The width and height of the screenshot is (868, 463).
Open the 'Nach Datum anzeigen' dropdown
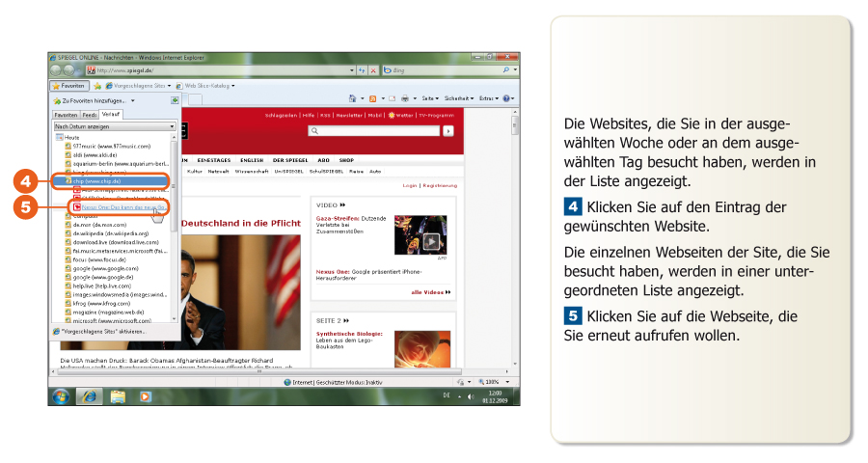114,126
